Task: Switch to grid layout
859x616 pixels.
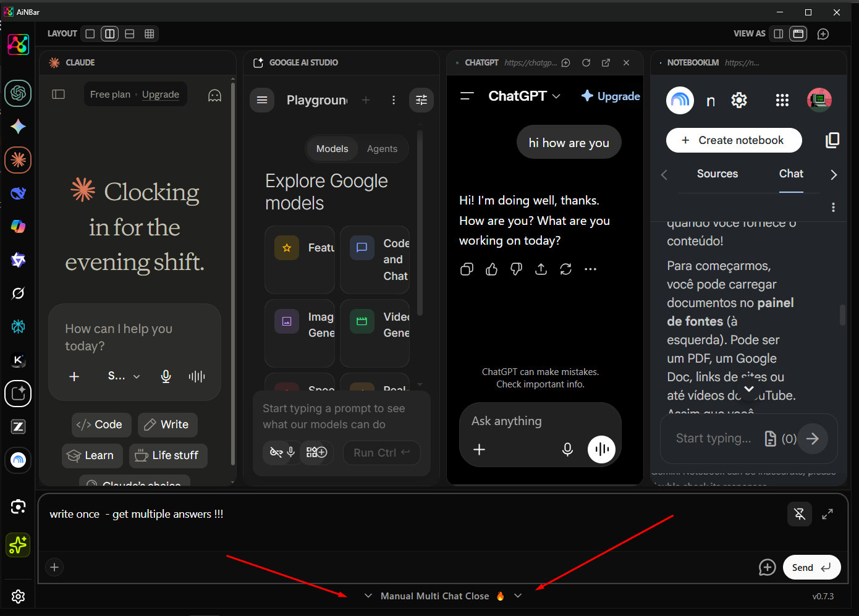Action: point(150,34)
